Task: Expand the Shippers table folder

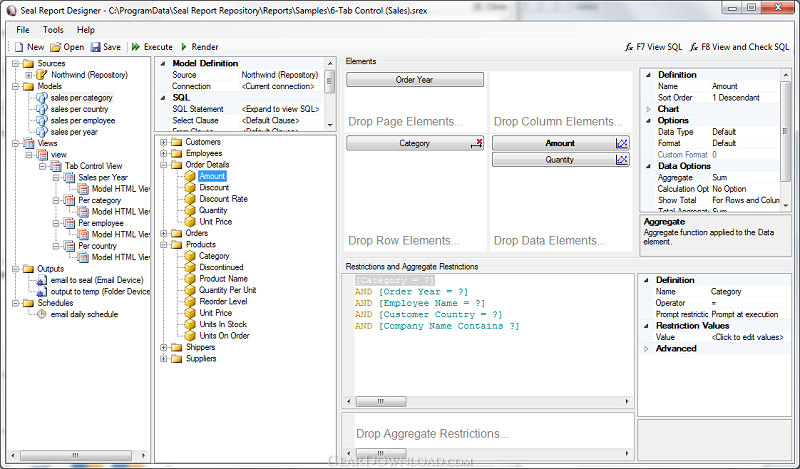Action: click(x=164, y=347)
